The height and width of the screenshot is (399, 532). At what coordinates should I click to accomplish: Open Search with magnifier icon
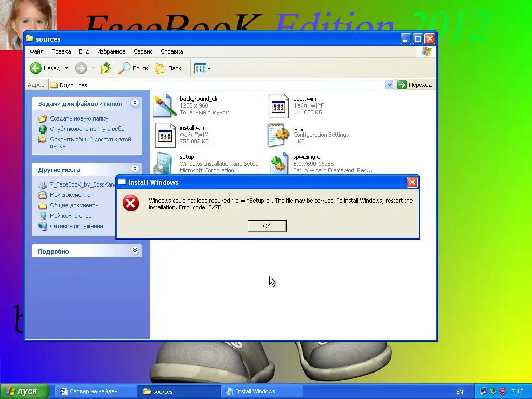point(134,68)
